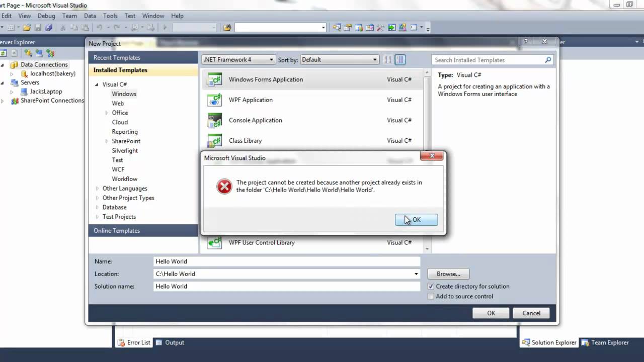Switch to the Error List tab
The image size is (644, 362).
click(134, 342)
